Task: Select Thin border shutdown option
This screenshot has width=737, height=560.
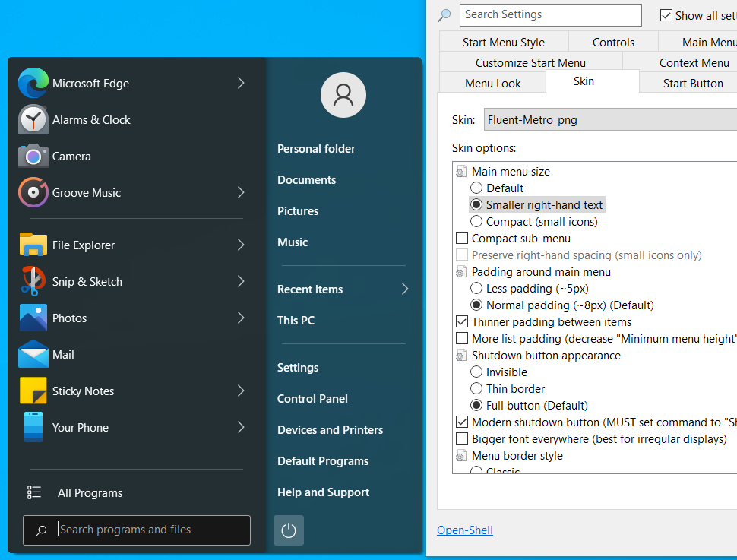Action: (476, 389)
